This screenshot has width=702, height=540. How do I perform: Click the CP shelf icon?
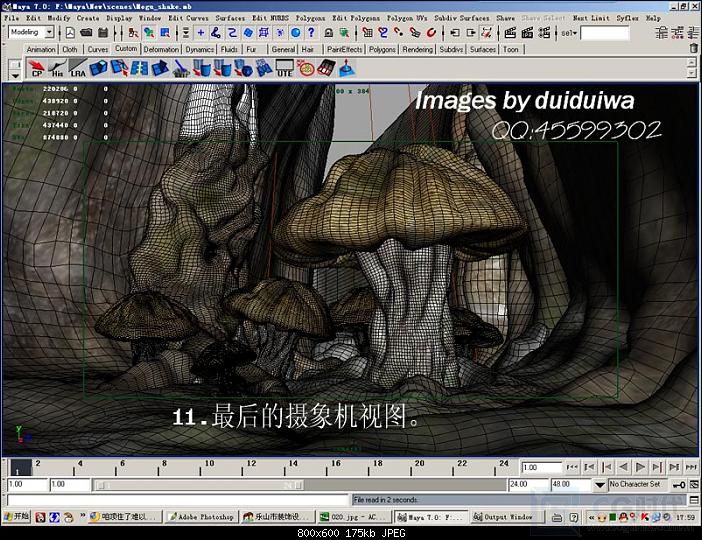[x=36, y=69]
